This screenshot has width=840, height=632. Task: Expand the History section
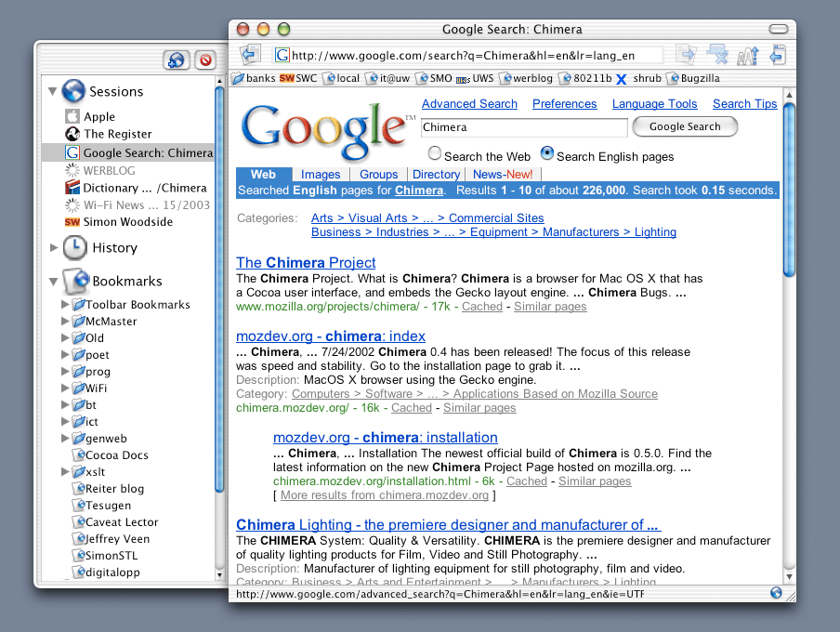54,248
